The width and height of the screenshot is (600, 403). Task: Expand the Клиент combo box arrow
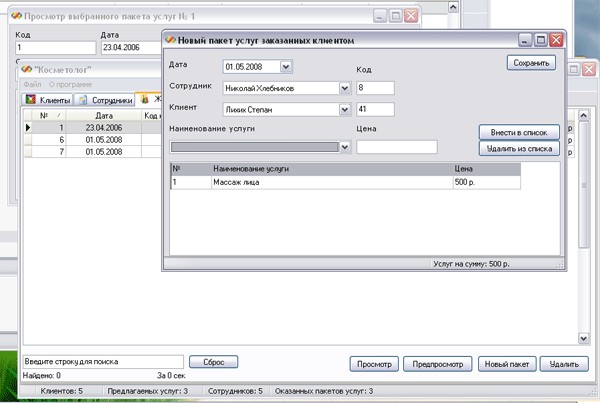344,110
